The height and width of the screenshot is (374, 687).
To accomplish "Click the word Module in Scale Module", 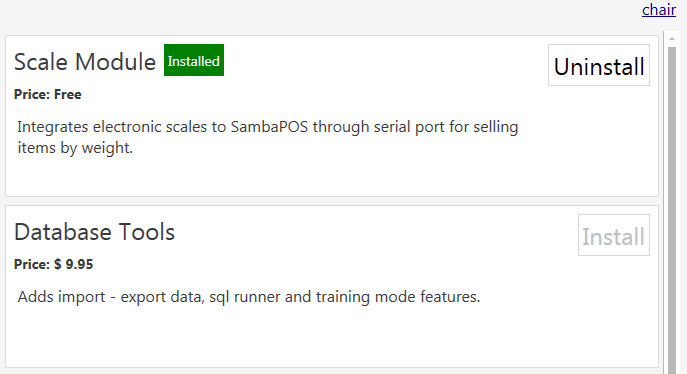I will click(x=115, y=62).
